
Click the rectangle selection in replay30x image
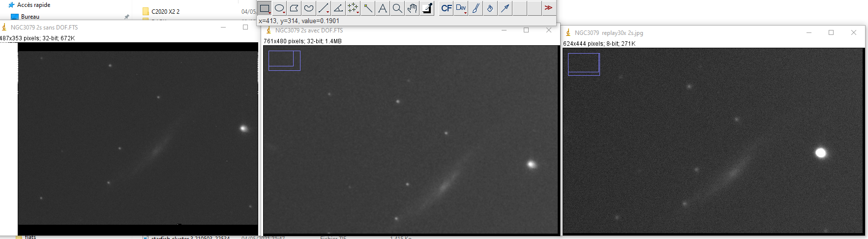584,64
